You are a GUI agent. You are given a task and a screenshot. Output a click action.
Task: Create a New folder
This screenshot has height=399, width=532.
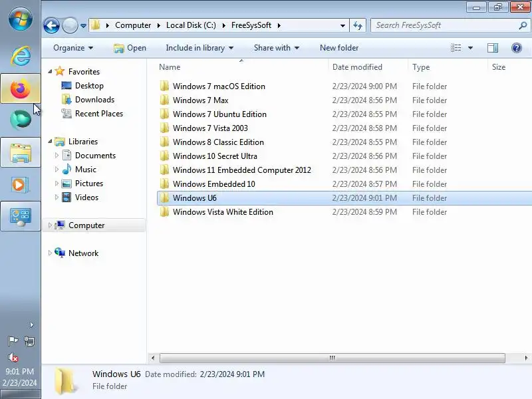(x=339, y=48)
